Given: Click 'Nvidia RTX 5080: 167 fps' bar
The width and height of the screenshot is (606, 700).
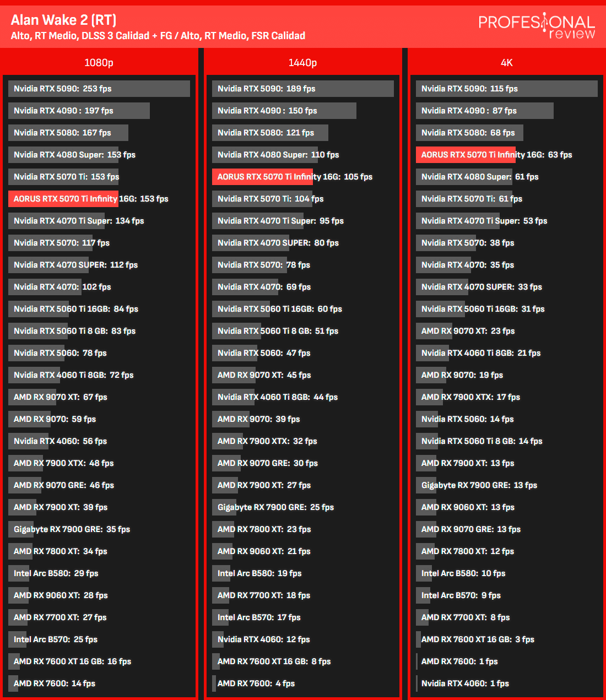Looking at the screenshot, I should click(x=68, y=133).
